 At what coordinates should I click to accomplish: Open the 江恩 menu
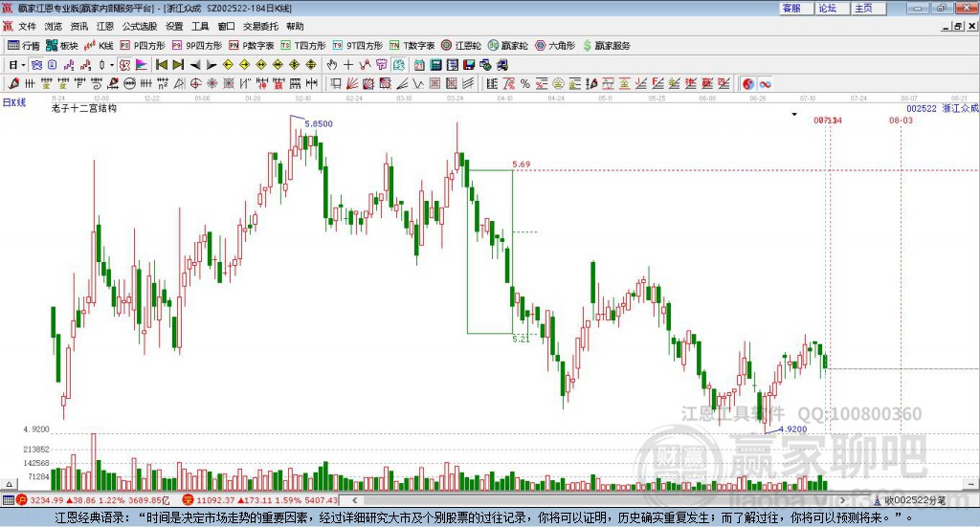105,26
